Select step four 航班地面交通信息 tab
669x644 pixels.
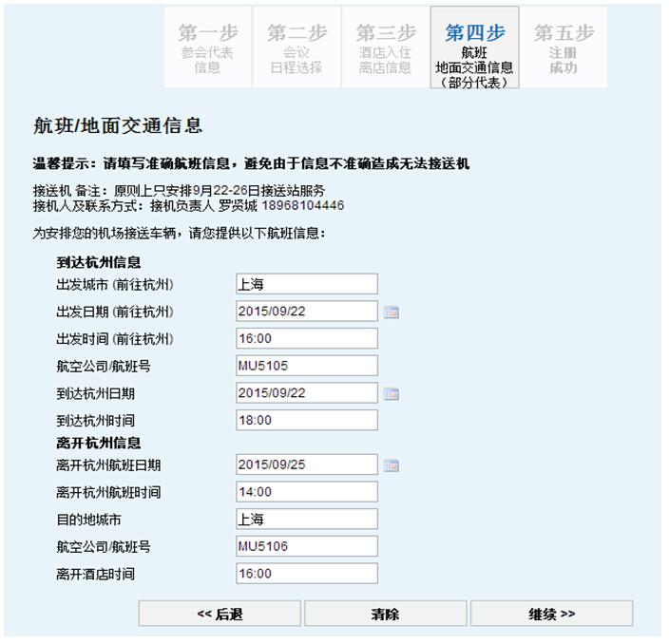[x=474, y=47]
